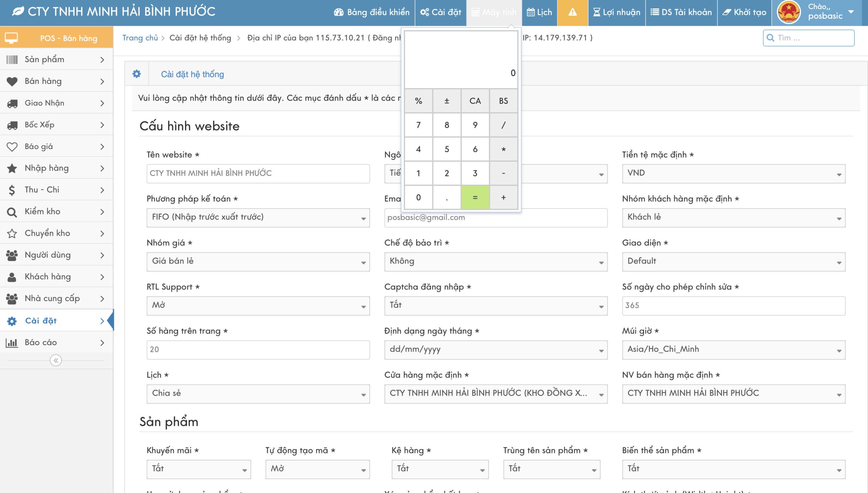Click the national emblem user avatar
Screen dimensions: 868x493
click(789, 13)
